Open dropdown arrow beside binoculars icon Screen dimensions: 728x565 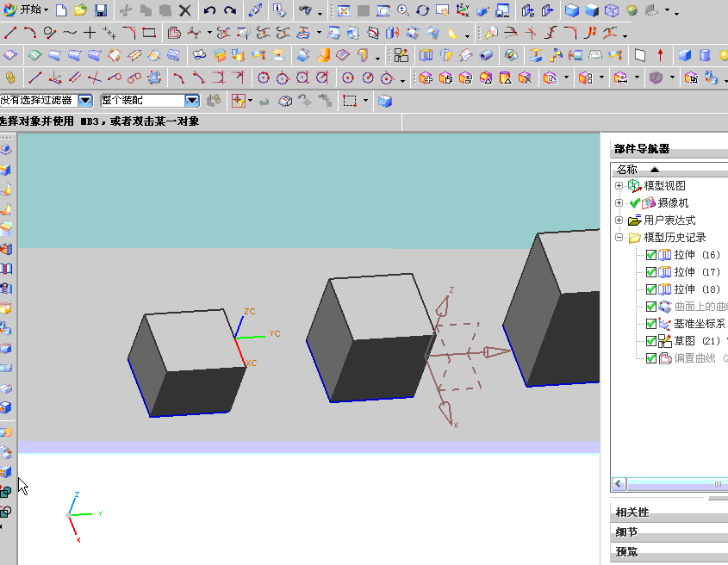[x=320, y=13]
